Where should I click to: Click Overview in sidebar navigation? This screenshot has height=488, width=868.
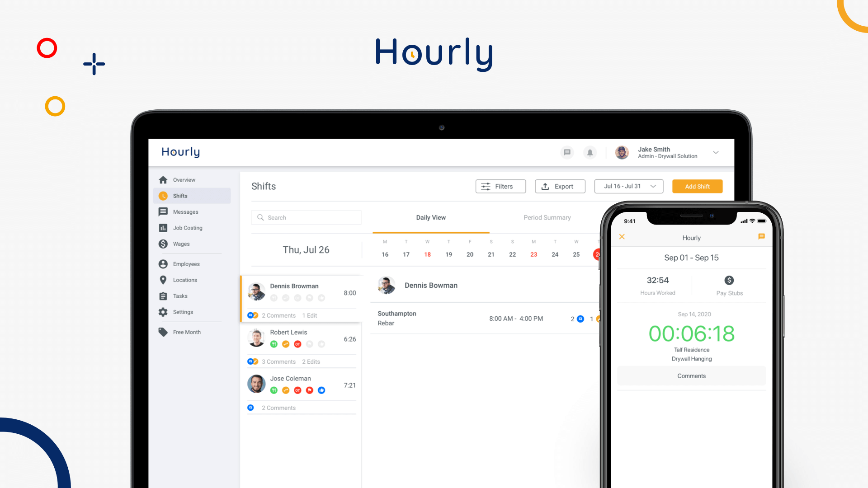coord(184,179)
